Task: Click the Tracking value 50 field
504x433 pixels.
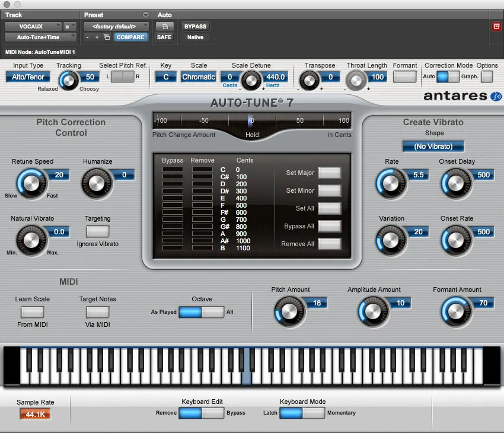Action: [90, 77]
